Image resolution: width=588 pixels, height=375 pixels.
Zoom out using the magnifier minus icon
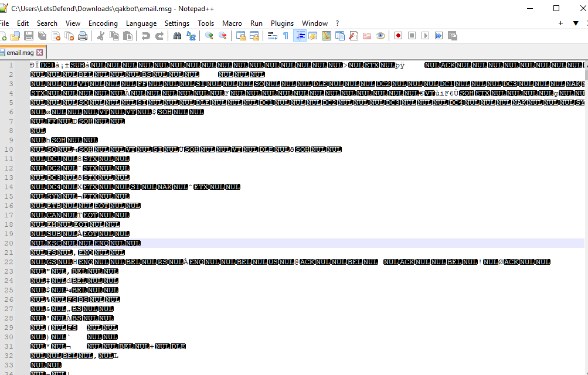pos(222,36)
